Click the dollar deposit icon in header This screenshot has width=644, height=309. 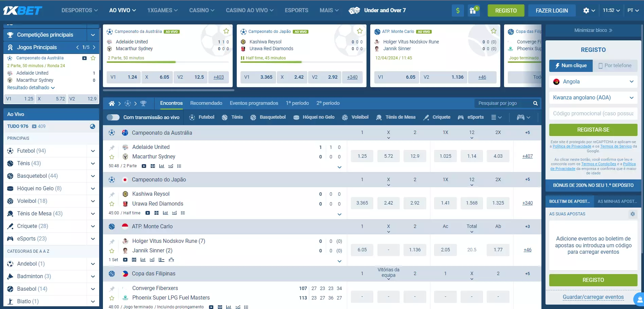458,11
